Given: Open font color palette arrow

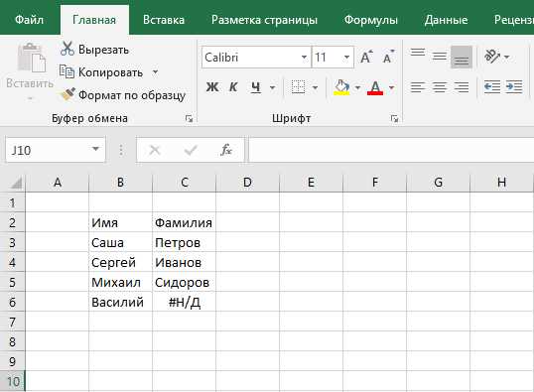Looking at the screenshot, I should pyautogui.click(x=392, y=88).
